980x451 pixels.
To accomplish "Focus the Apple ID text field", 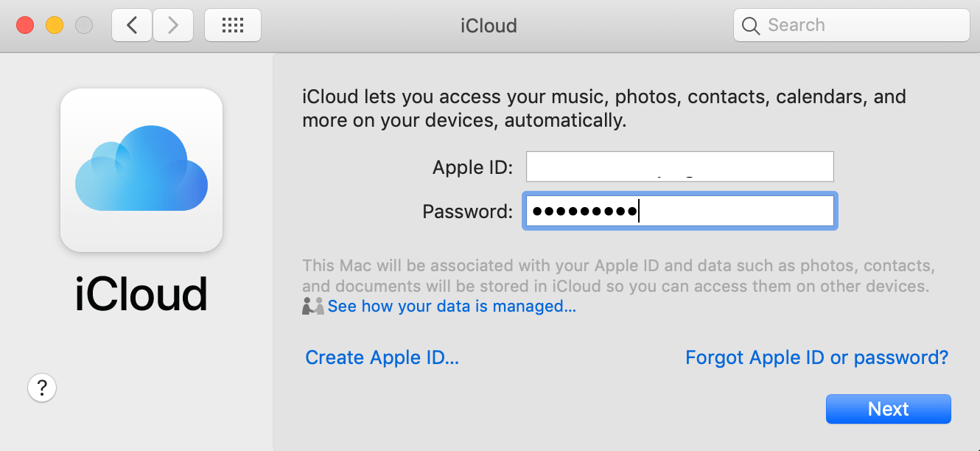I will 679,167.
